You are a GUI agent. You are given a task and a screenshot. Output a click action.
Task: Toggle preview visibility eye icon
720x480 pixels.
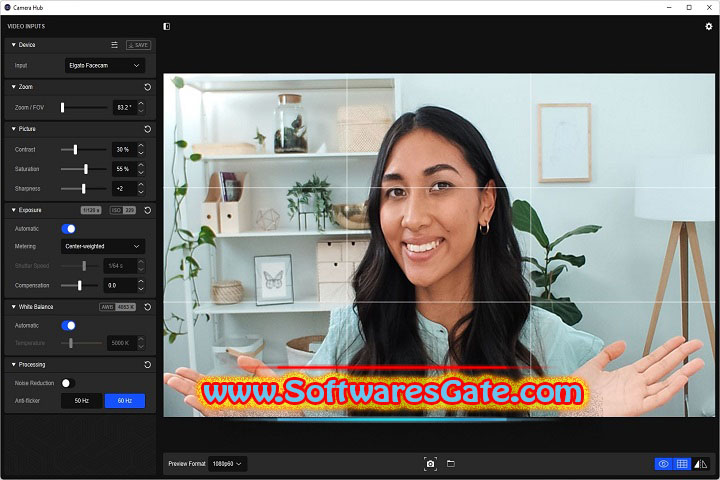pyautogui.click(x=664, y=464)
